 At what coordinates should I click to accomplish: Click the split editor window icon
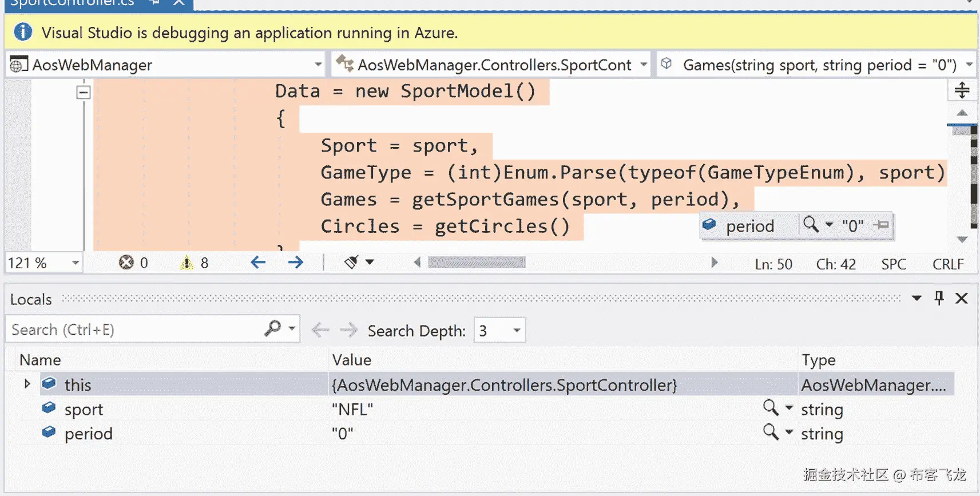tap(962, 90)
